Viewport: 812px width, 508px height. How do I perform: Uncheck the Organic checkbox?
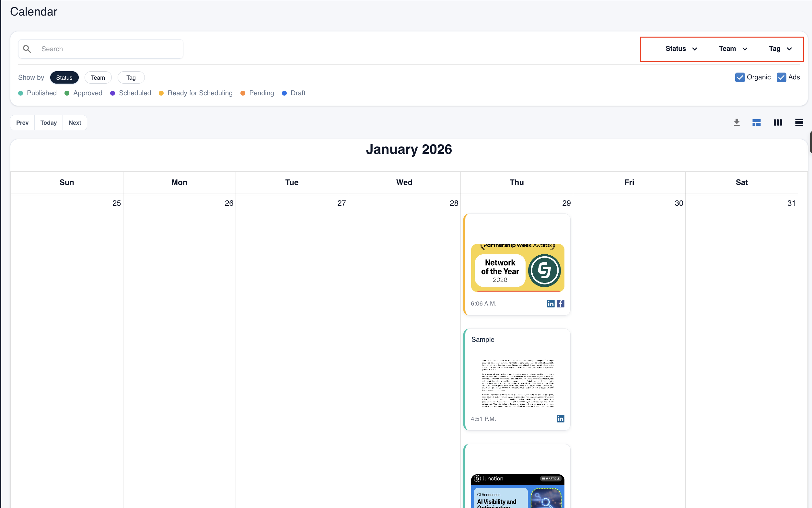point(740,77)
